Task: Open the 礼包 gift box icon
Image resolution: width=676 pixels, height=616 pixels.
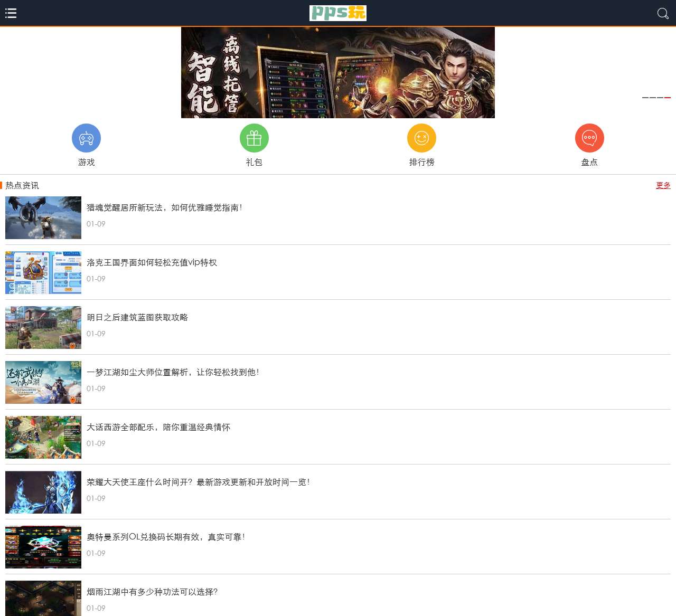Action: tap(254, 138)
